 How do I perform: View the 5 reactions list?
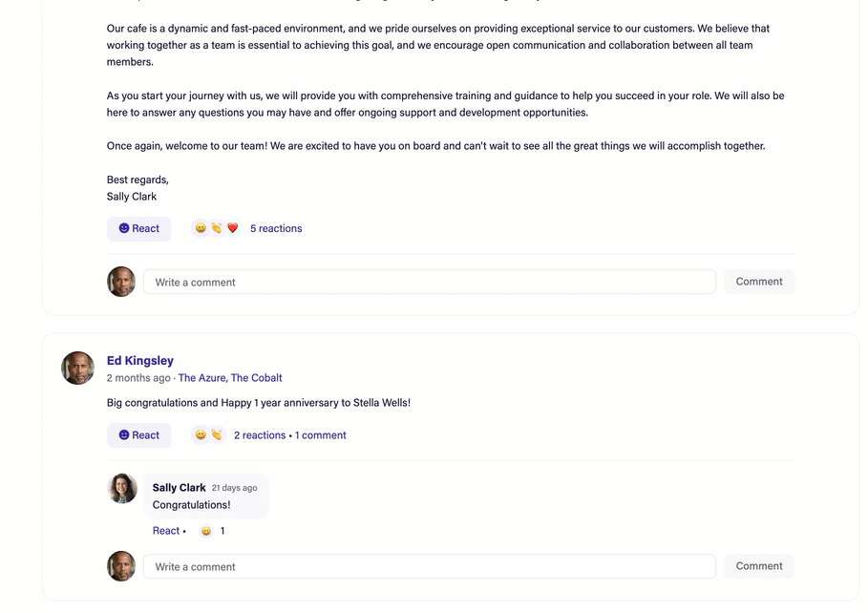(276, 228)
